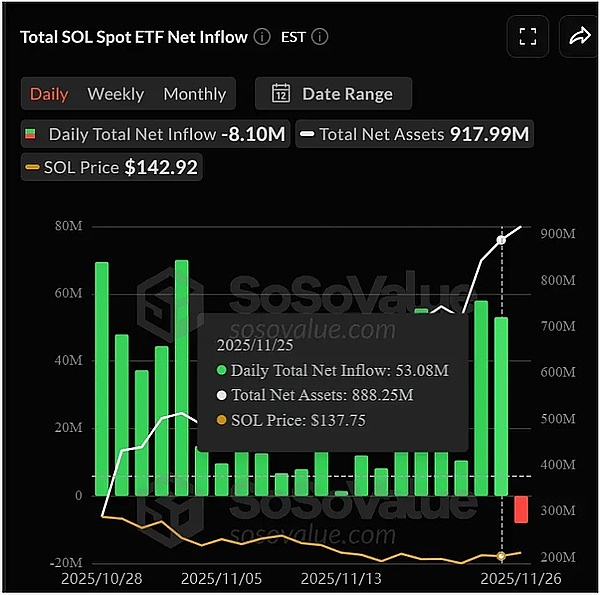Click the EST timezone label
600x595 pixels.
pyautogui.click(x=295, y=37)
